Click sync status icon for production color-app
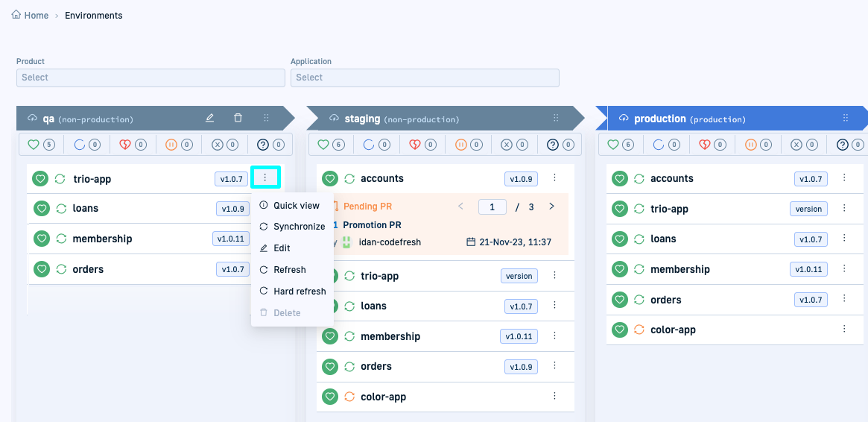Screen dimensions: 868x422 [639, 330]
